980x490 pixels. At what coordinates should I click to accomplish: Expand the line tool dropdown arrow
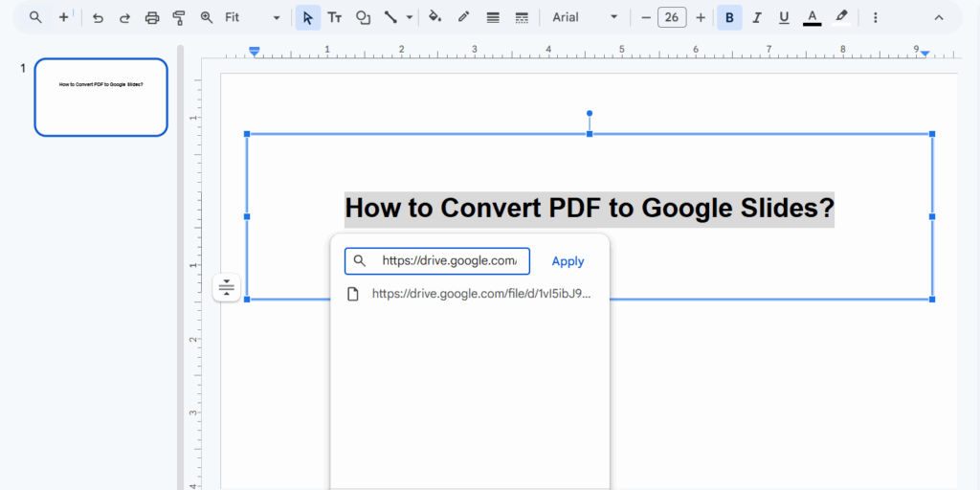(411, 17)
